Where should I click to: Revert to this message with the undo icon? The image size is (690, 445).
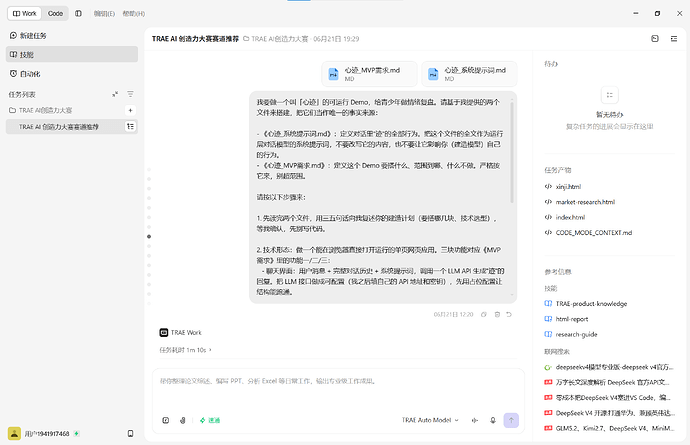509,315
